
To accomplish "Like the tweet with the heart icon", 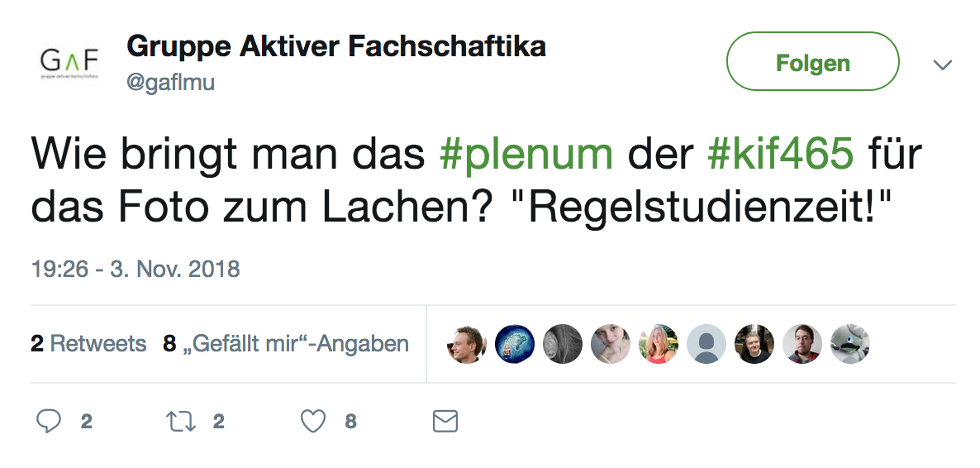I will tap(313, 422).
